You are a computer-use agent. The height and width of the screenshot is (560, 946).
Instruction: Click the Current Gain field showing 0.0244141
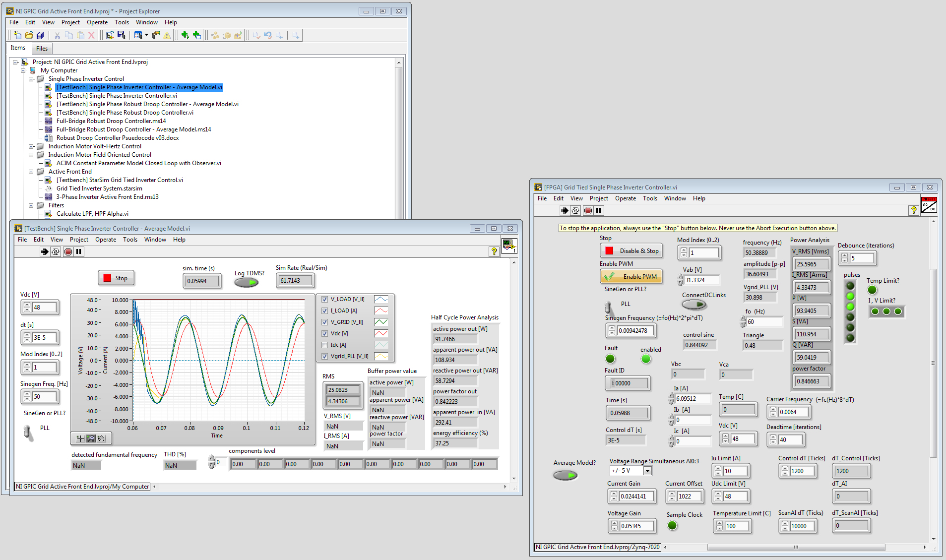(636, 496)
